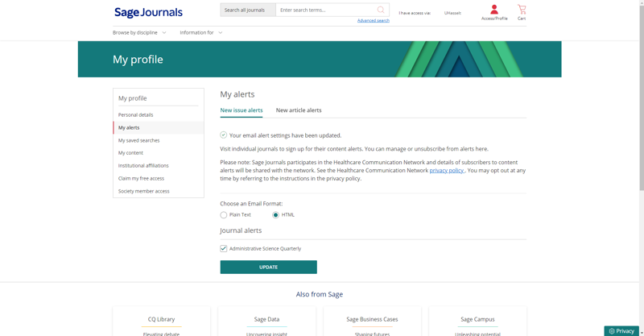Click the Advanced search link
This screenshot has width=644, height=336.
point(373,21)
